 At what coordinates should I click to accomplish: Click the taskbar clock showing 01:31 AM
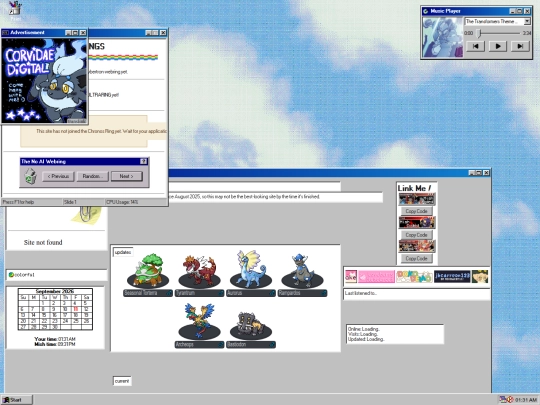click(526, 400)
